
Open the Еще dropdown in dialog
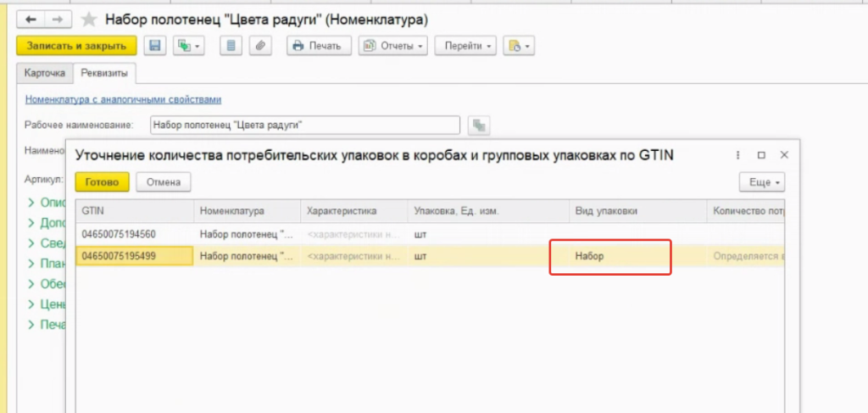tap(763, 182)
